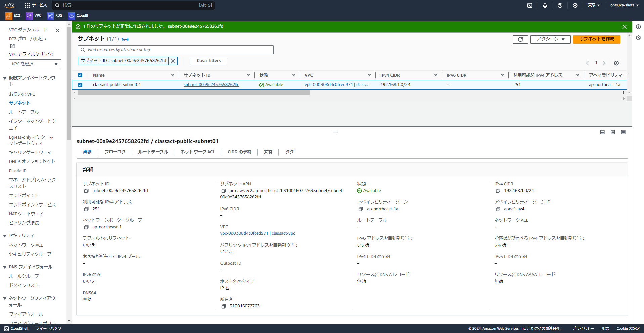
Task: Refresh the subnet list
Action: pos(520,39)
